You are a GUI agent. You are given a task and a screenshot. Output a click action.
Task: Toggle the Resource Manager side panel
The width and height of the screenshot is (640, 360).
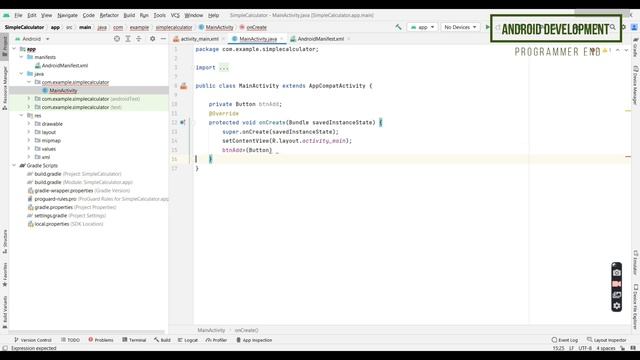pyautogui.click(x=5, y=88)
